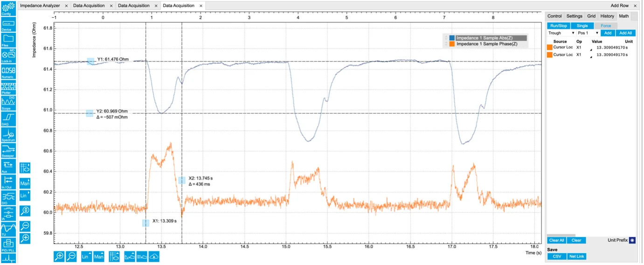Open the horizontal axis Man scaling dropdown

pos(99,256)
